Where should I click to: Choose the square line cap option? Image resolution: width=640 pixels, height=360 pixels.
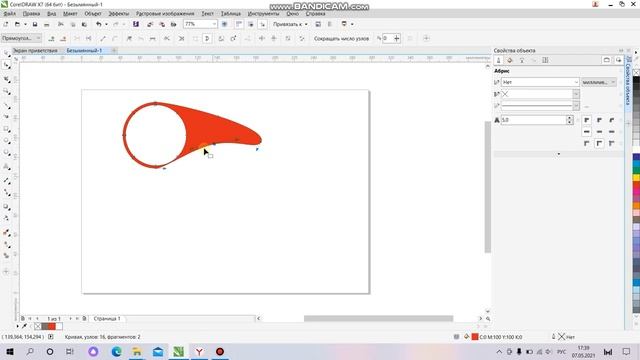tap(587, 132)
